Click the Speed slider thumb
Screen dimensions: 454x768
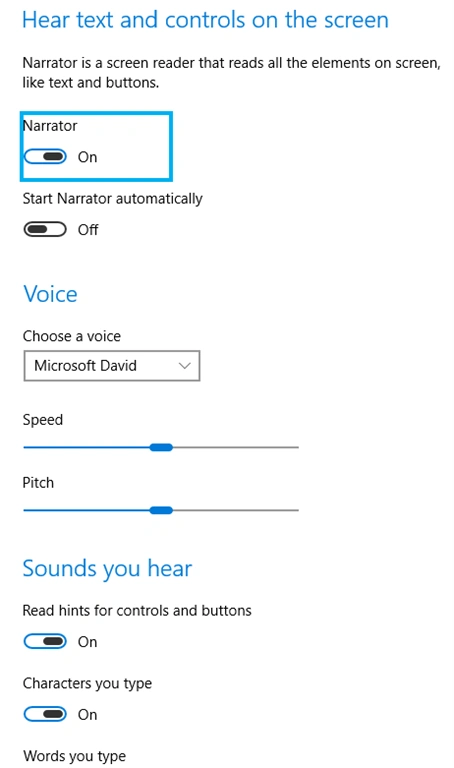tap(161, 447)
